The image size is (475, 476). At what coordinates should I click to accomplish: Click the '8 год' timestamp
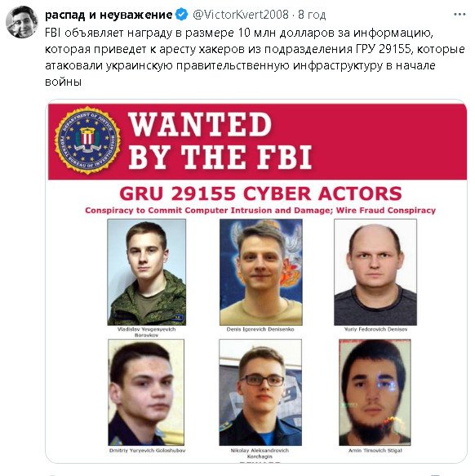point(312,15)
